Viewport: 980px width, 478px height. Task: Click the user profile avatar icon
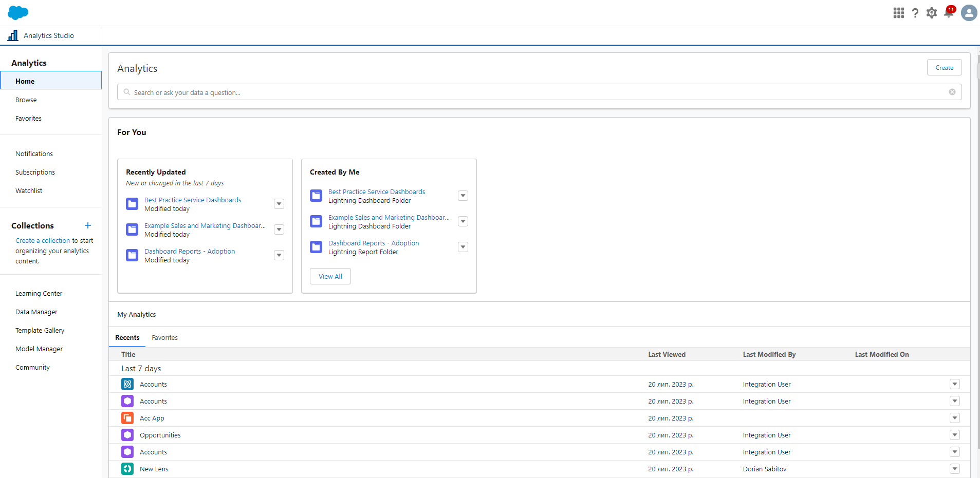969,13
